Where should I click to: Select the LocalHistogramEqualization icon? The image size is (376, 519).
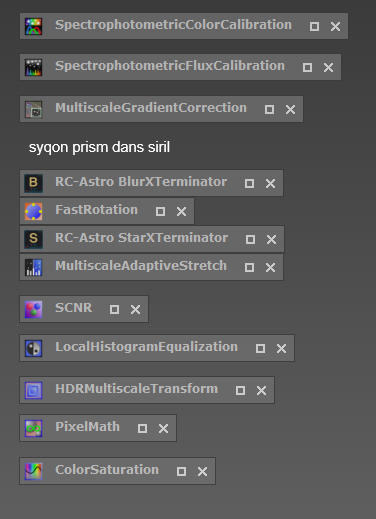click(x=33, y=348)
